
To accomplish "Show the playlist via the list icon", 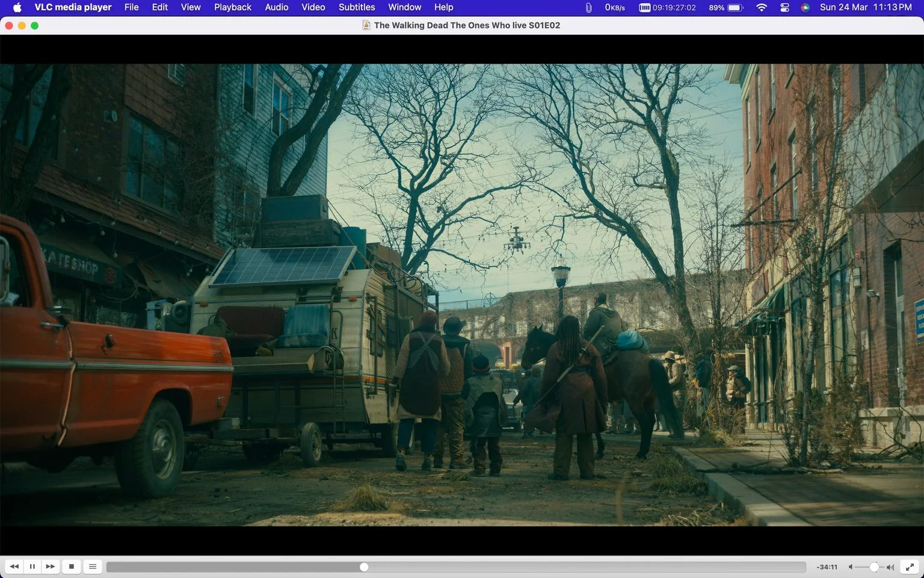I will pos(93,567).
